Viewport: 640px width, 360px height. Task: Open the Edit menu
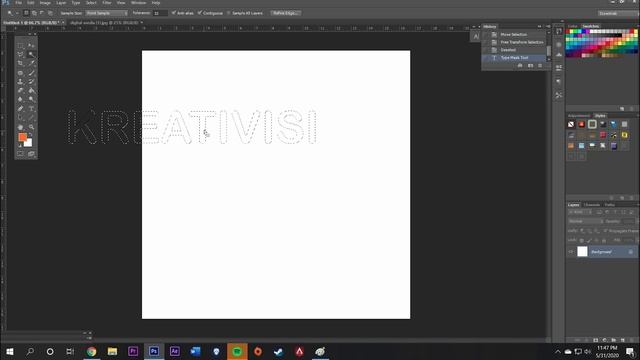31,3
